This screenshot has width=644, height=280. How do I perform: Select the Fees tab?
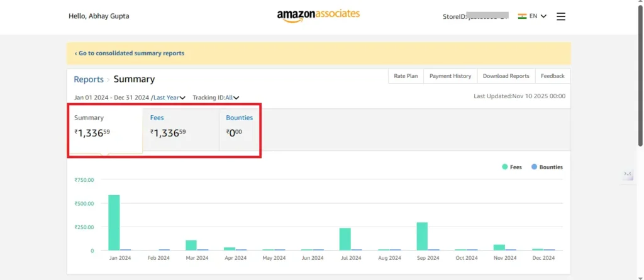(180, 130)
